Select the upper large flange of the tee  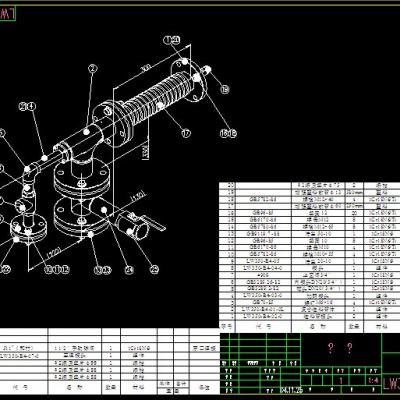click(x=82, y=180)
